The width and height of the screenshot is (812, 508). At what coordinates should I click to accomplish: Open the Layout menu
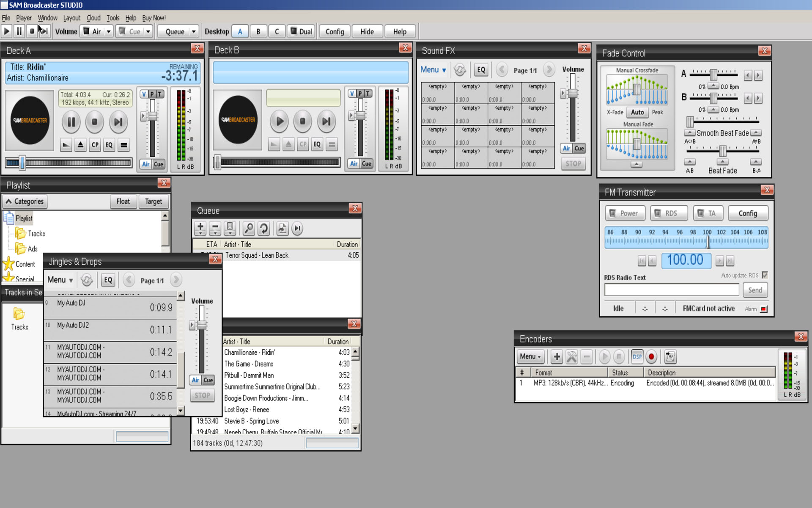71,18
